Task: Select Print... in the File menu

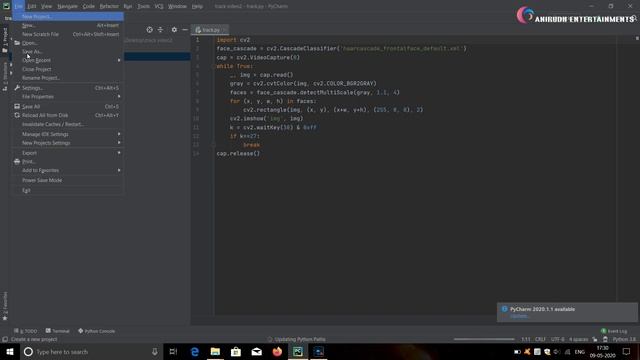Action: pyautogui.click(x=68, y=162)
